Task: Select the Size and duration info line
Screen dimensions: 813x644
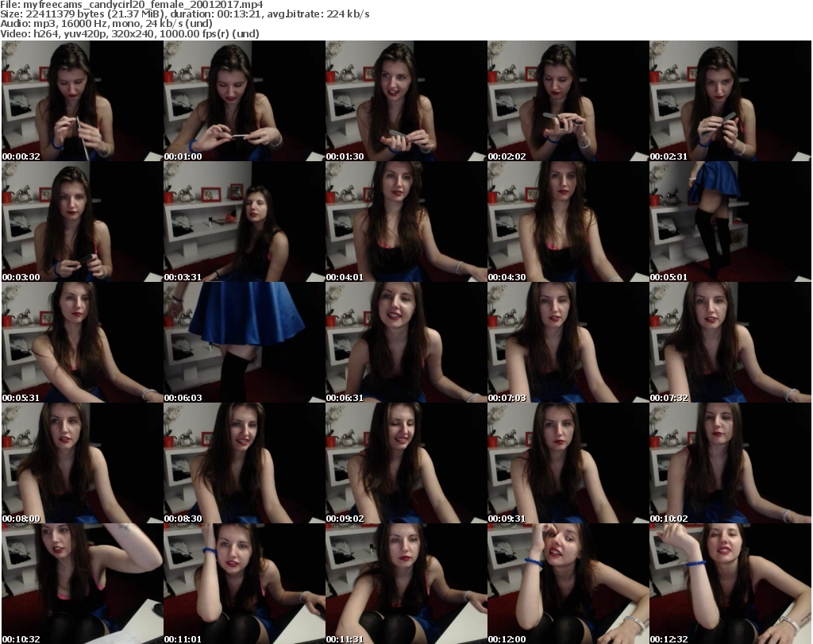Action: [x=184, y=14]
